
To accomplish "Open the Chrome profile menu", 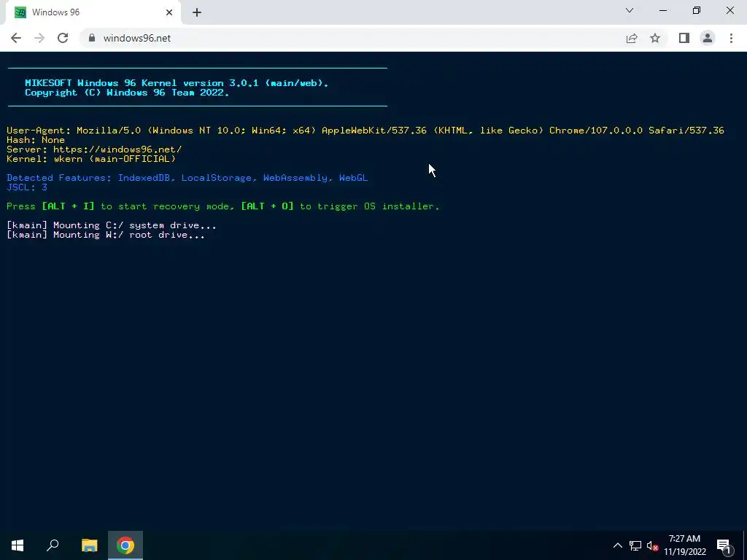I will pyautogui.click(x=708, y=38).
